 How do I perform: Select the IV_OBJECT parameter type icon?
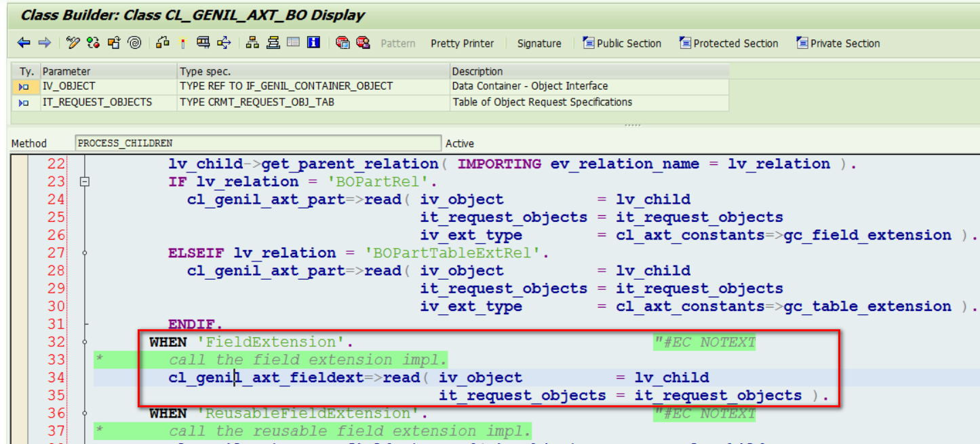pyautogui.click(x=24, y=86)
